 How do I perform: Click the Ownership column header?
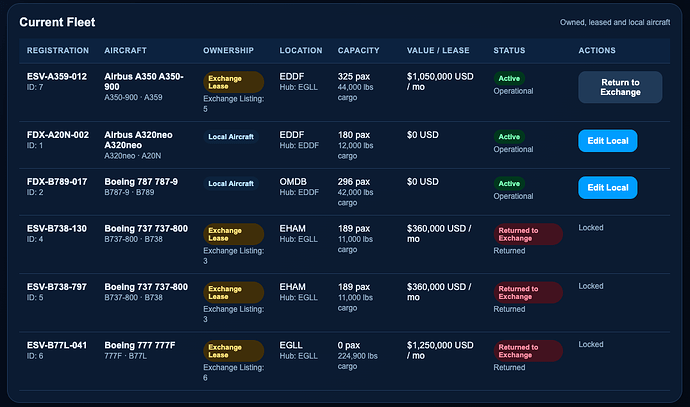click(228, 51)
